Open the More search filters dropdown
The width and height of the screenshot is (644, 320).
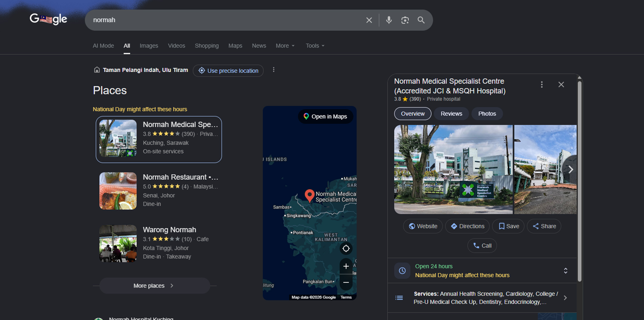point(285,46)
